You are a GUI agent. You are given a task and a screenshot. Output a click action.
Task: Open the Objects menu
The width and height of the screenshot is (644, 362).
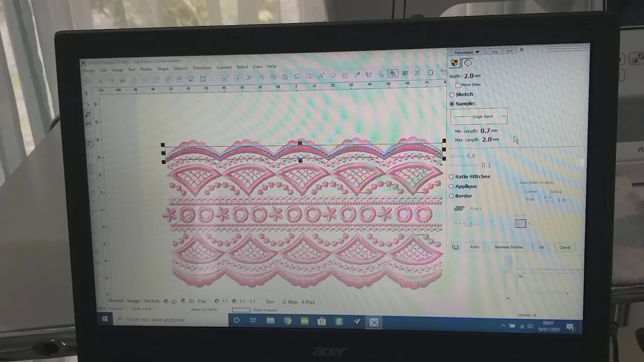pos(180,68)
